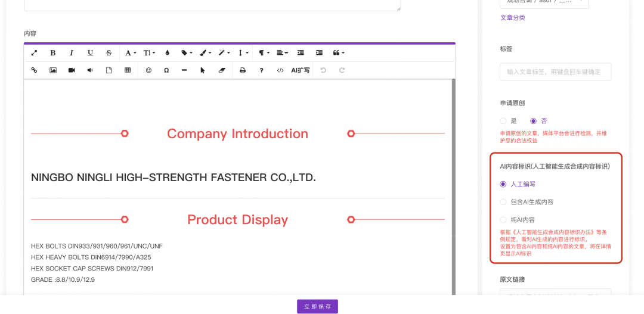Open the magic wand style dropdown
644x314 pixels.
(x=224, y=53)
